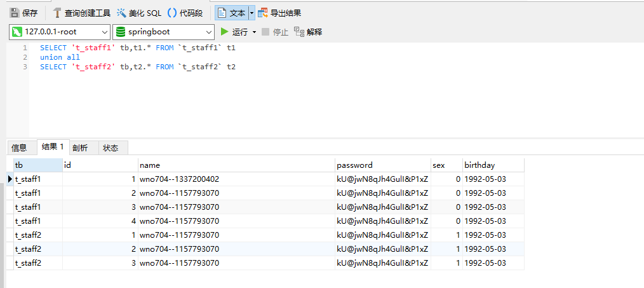Expand the Text (文本) button dropdown arrow
This screenshot has width=644, height=288.
[252, 13]
